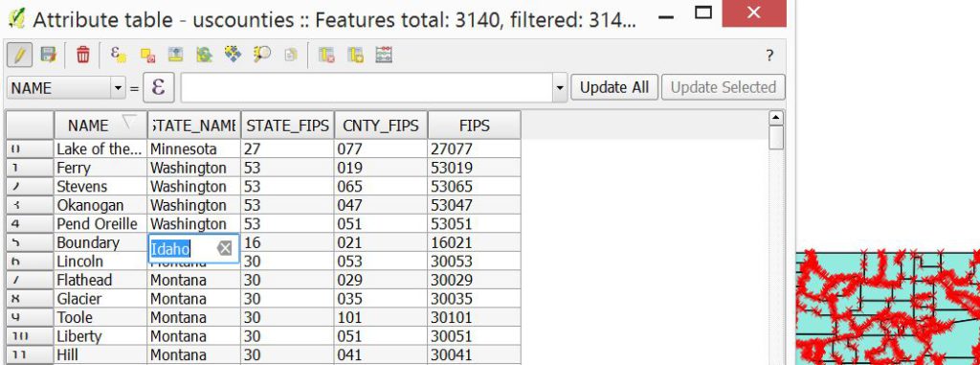Click the Minnesota state name cell

tap(194, 148)
